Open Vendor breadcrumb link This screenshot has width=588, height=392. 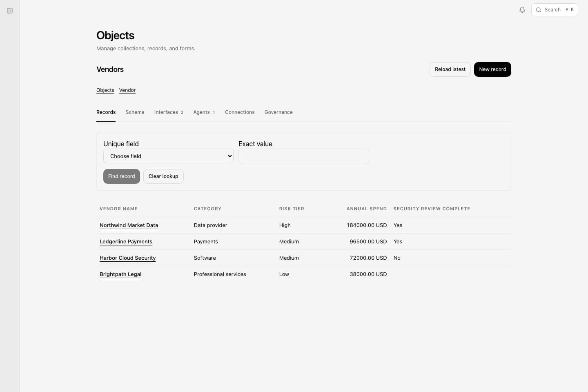tap(127, 90)
